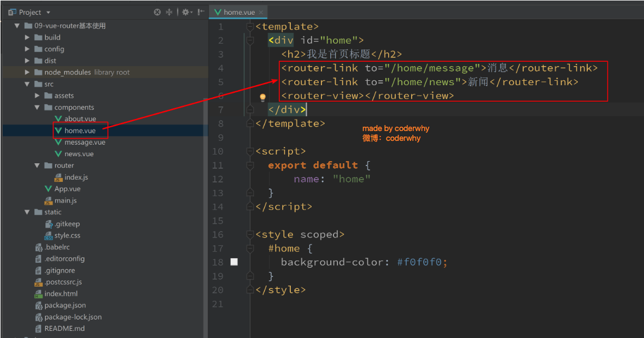Open index.html file
This screenshot has width=644, height=338.
[x=61, y=294]
